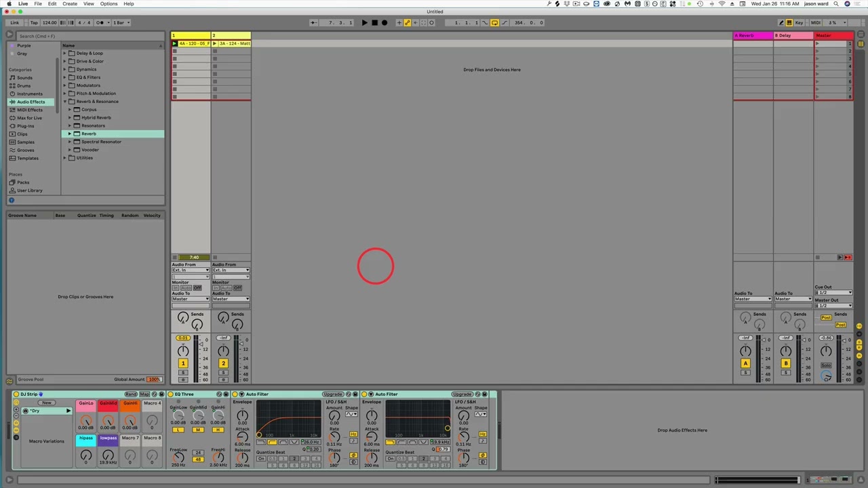
Task: Enable the MIDI map mode switch
Action: tap(816, 22)
